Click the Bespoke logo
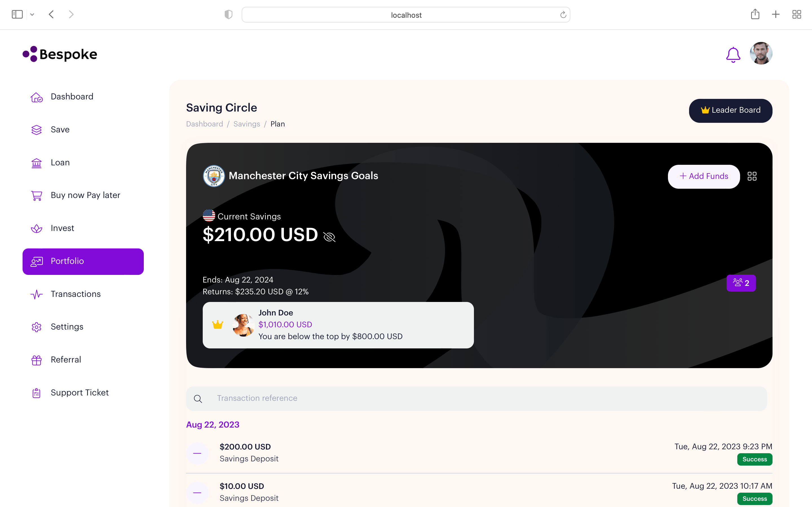Screen dimensions: 812x507 [x=60, y=54]
